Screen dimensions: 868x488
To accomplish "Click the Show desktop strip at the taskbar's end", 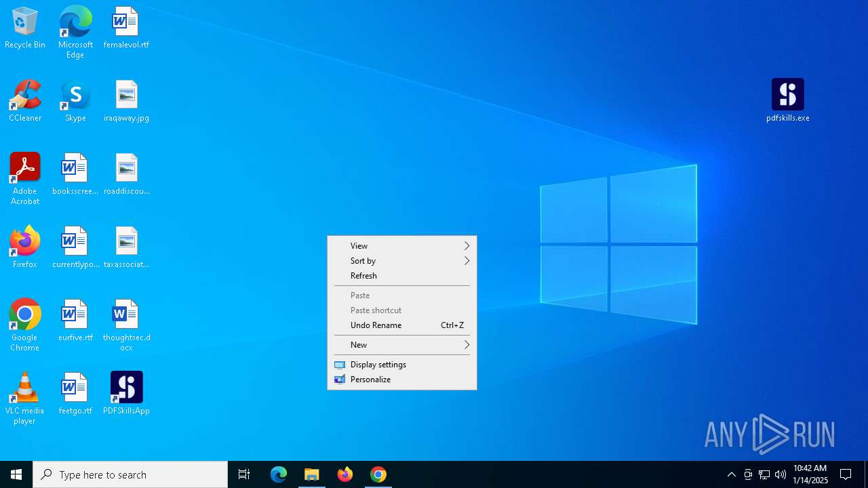I will coord(866,474).
